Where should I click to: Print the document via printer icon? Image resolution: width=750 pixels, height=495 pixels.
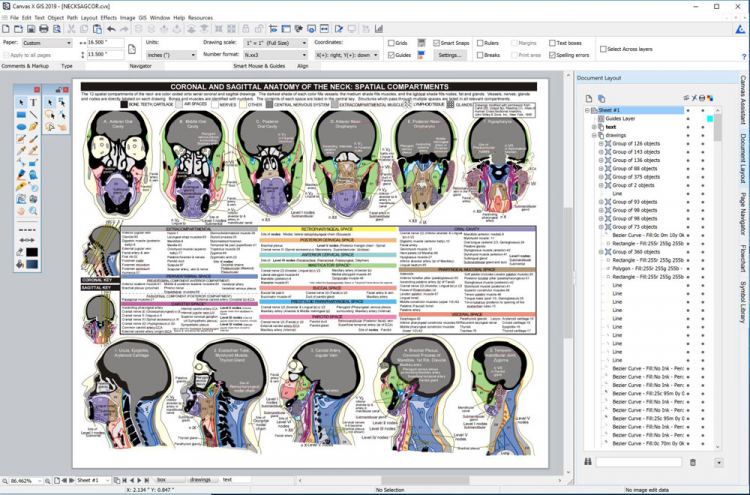(x=44, y=29)
